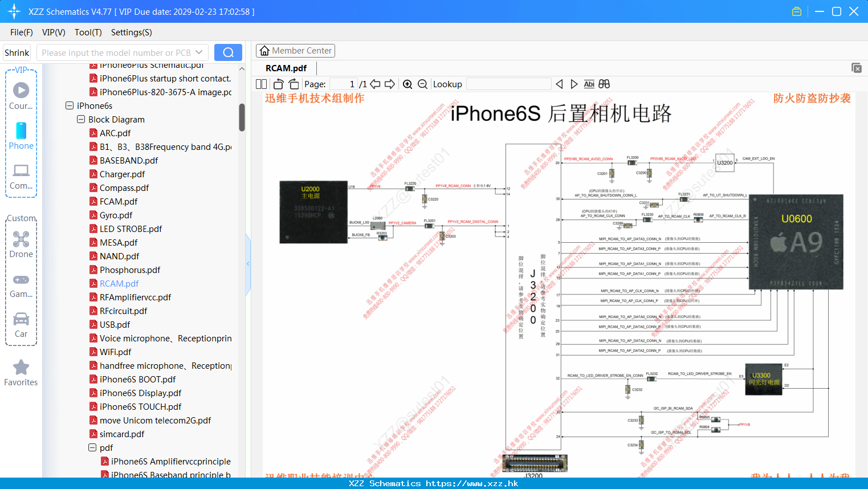
Task: Select the Phone category icon
Action: [x=21, y=136]
